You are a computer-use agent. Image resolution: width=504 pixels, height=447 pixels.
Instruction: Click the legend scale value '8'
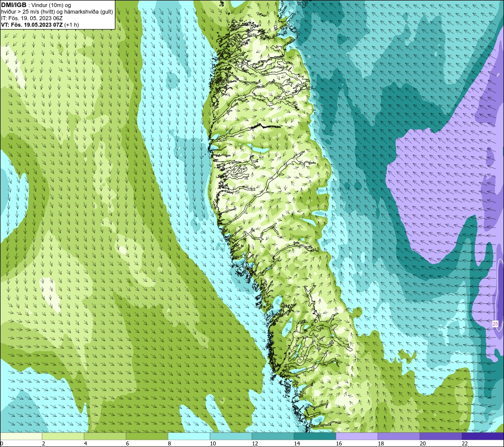(x=169, y=443)
